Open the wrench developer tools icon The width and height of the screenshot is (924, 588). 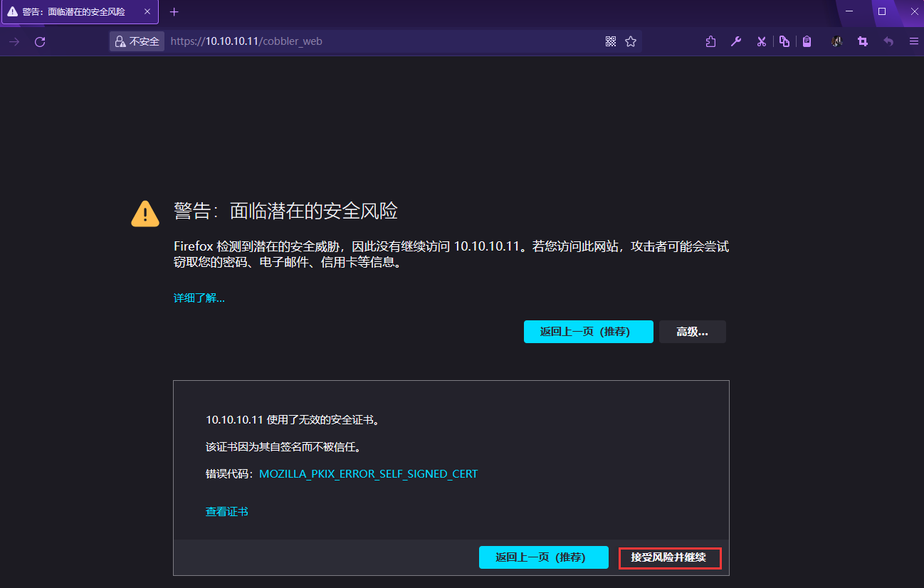coord(736,41)
